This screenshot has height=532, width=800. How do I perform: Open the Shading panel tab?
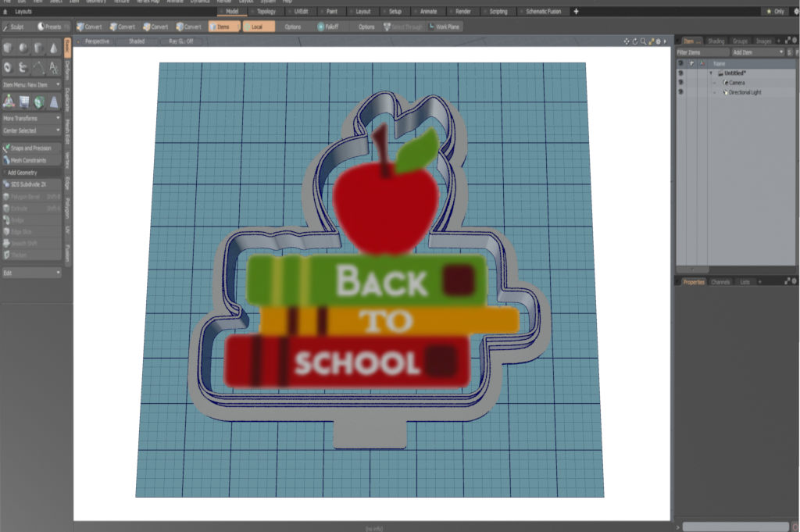pos(716,41)
